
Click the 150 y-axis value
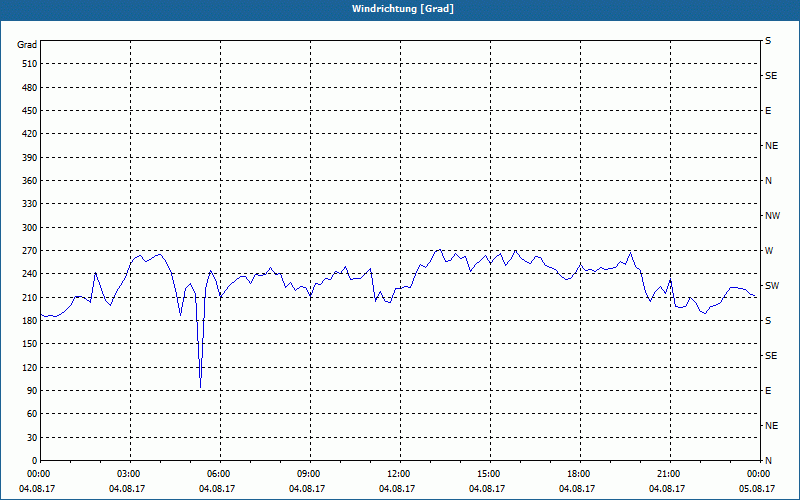point(29,344)
